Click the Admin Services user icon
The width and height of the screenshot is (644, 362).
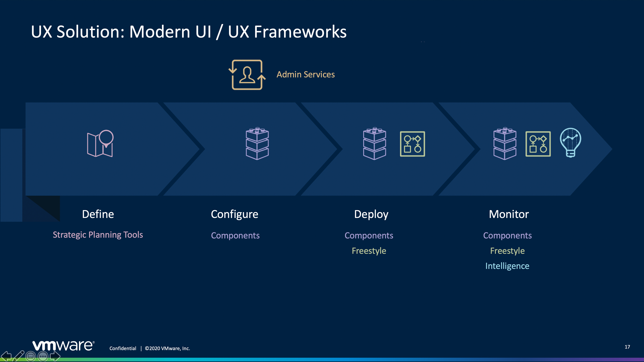tap(247, 75)
